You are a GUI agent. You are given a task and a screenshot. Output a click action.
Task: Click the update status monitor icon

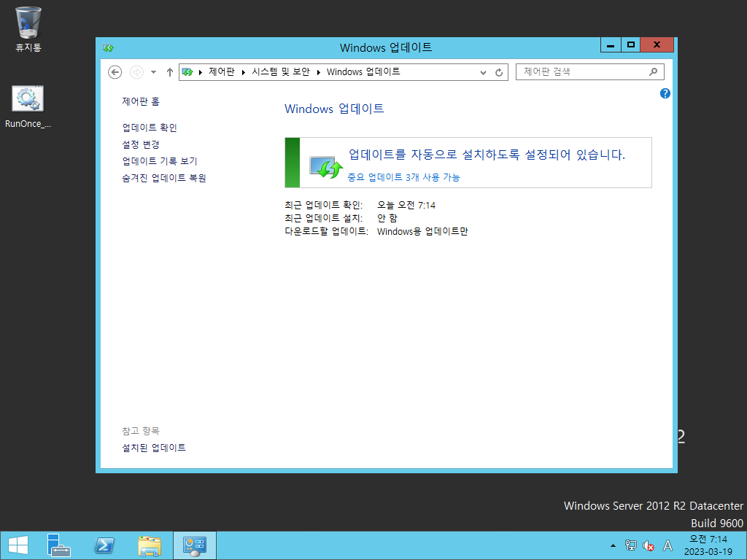326,168
